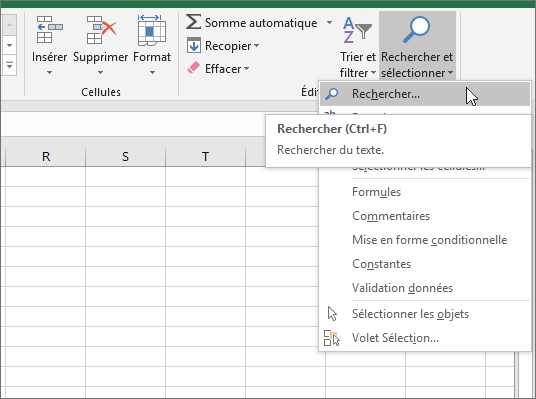Click the Supprimer cells icon
The image size is (536, 399).
click(101, 30)
